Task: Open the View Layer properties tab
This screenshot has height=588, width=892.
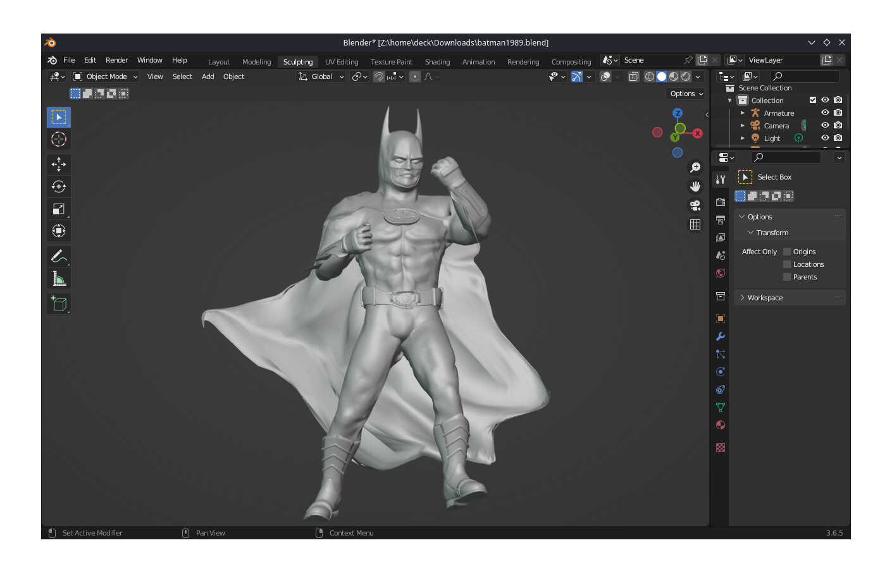Action: [720, 238]
